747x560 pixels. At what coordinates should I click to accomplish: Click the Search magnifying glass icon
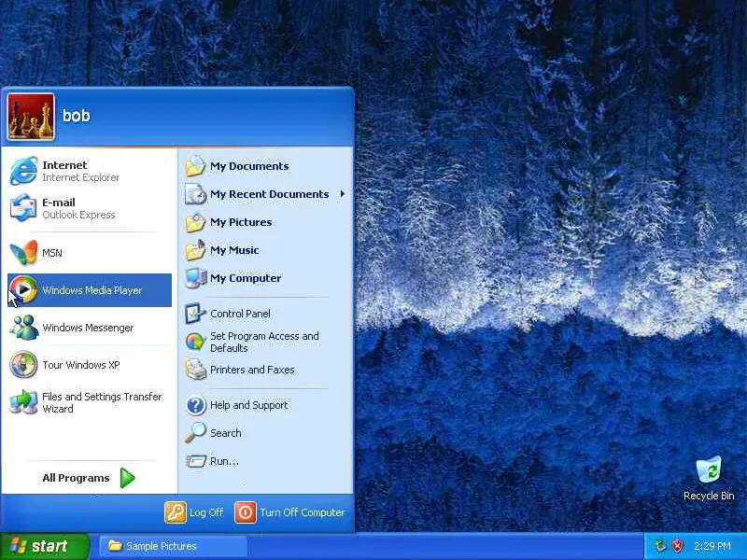(195, 433)
